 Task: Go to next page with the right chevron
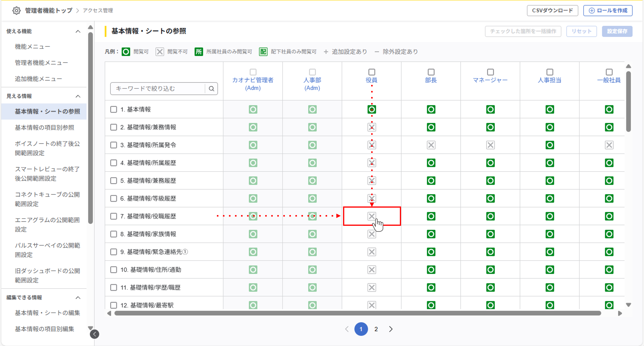[x=391, y=329]
